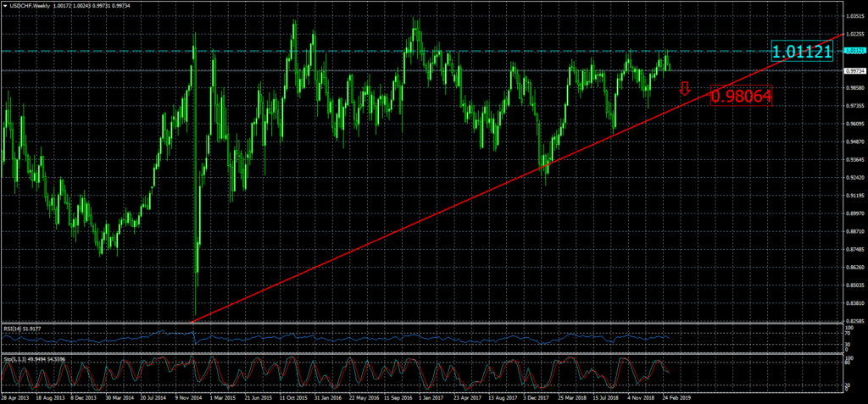
Task: Select the cyan 1.01121 price label
Action: pyautogui.click(x=802, y=53)
